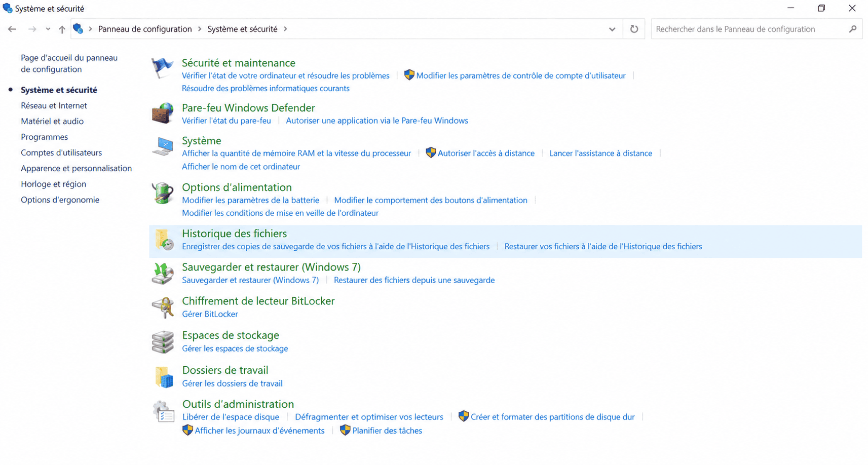Viewport: 868px width, 465px height.
Task: Select Réseau et Internet in sidebar
Action: 54,105
